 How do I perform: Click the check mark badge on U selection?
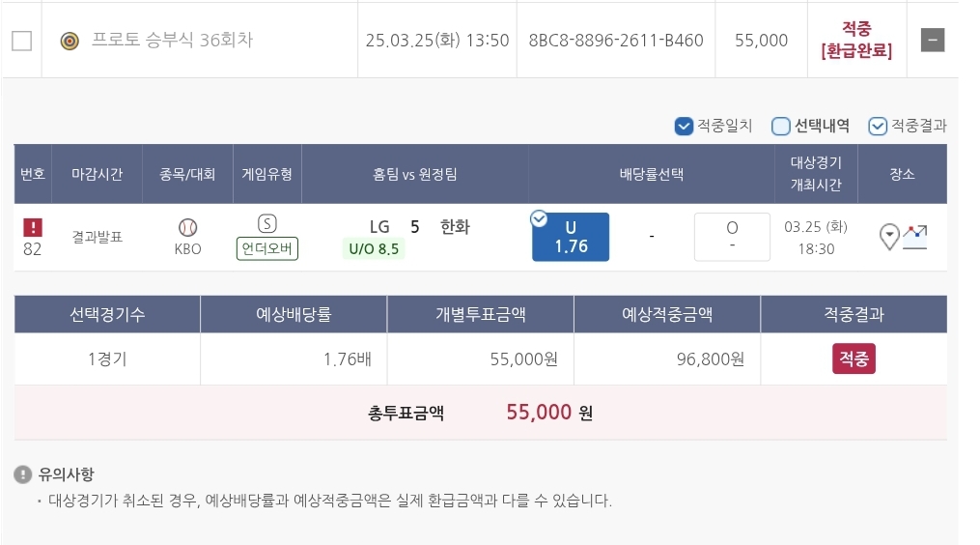tap(539, 218)
